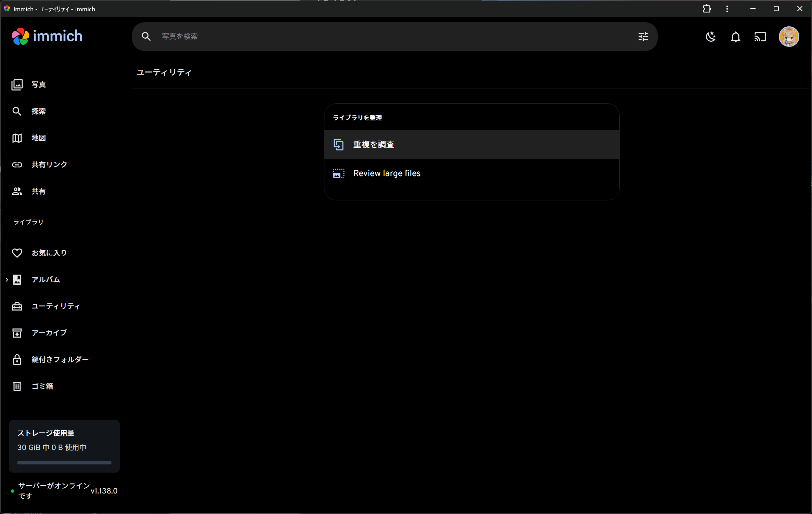Open アーカイブ archive in the sidebar
Image resolution: width=812 pixels, height=514 pixels.
point(49,333)
